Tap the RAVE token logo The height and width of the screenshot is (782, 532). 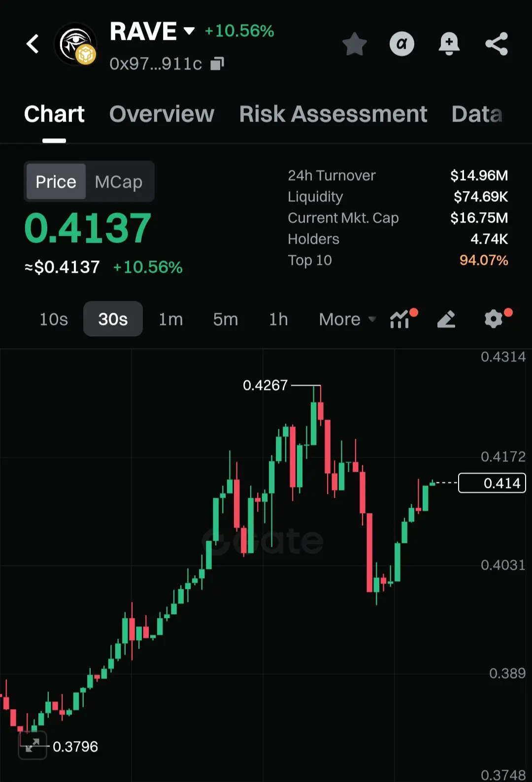coord(75,44)
